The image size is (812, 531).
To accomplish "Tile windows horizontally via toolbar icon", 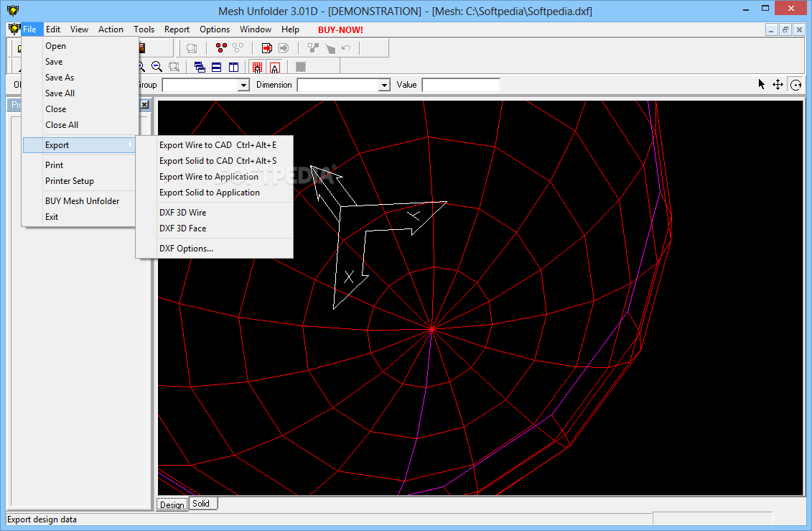I will tap(217, 67).
